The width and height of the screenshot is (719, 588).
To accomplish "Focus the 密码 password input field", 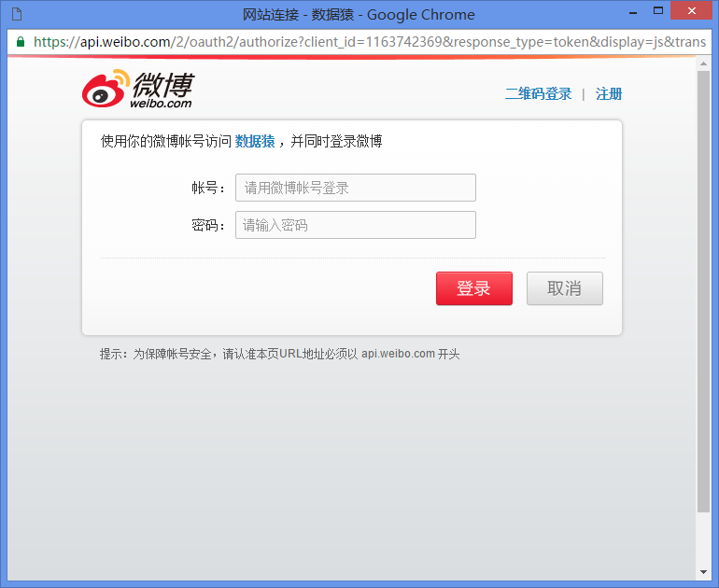I will pyautogui.click(x=356, y=225).
